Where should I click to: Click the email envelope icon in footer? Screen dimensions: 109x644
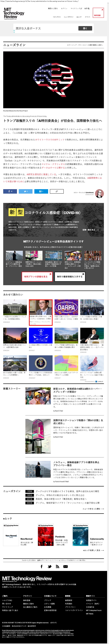[x=66, y=567]
